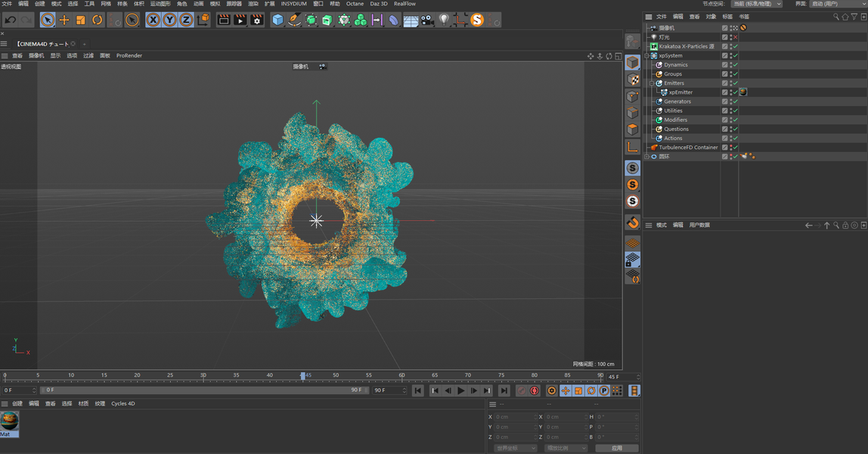This screenshot has height=454, width=868.
Task: Select the Move tool in top toolbar
Action: coord(64,20)
